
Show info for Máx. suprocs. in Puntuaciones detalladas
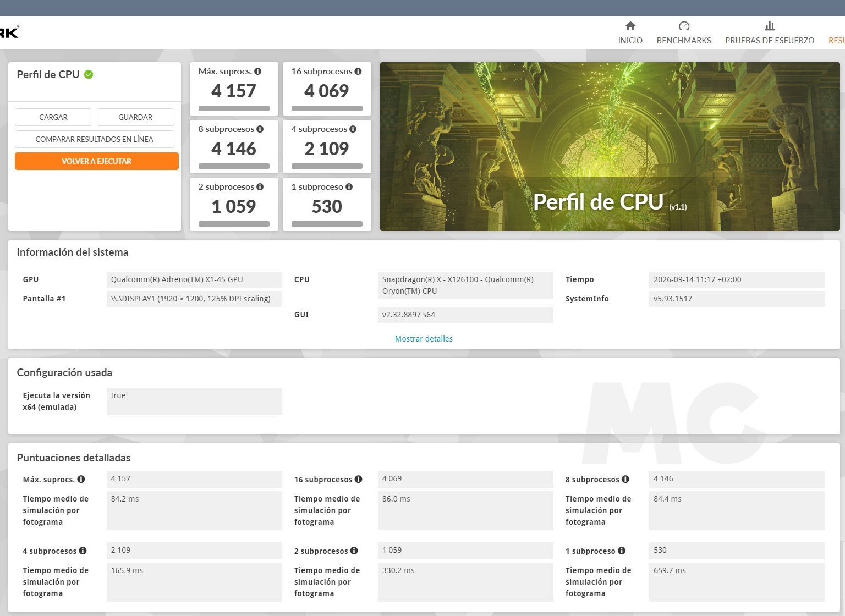pyautogui.click(x=81, y=479)
